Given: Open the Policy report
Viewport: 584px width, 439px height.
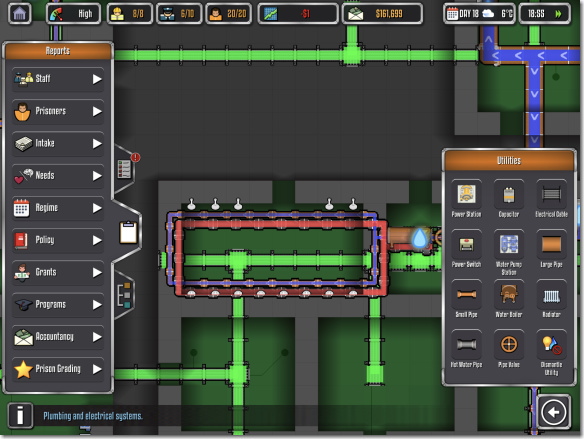Looking at the screenshot, I should tap(58, 240).
